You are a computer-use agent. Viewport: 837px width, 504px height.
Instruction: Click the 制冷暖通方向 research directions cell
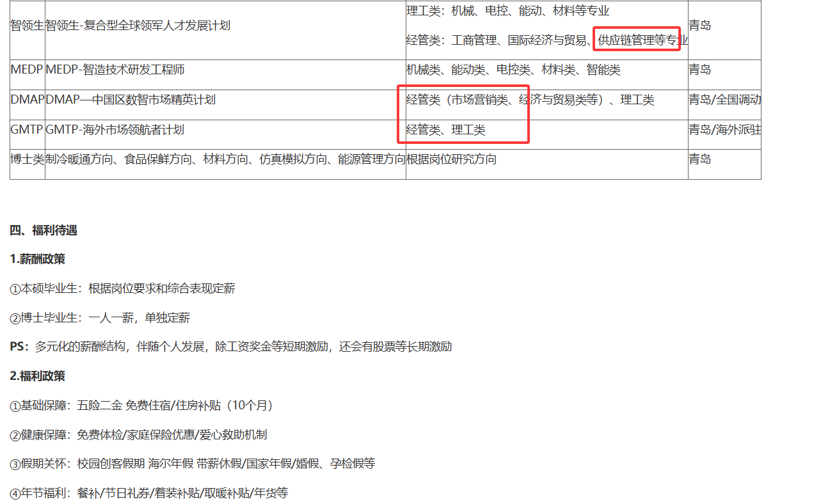(x=225, y=159)
